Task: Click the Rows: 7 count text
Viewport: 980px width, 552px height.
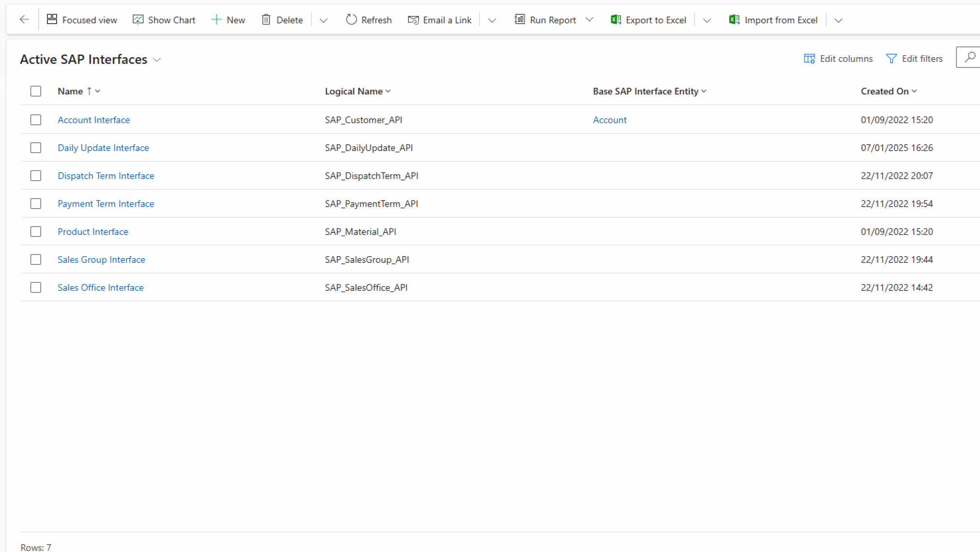Action: coord(36,547)
